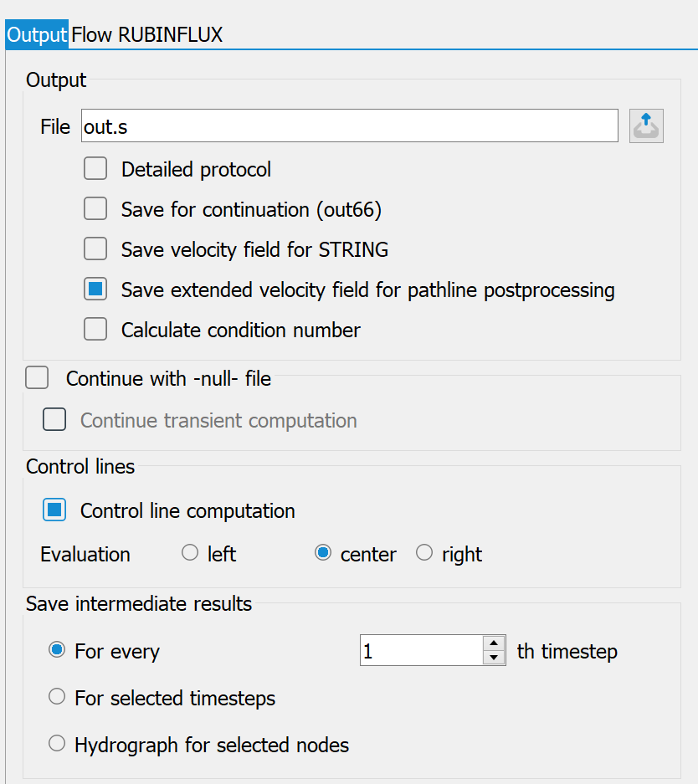Open the RUBINFLUX tab
This screenshot has width=698, height=784.
click(x=170, y=34)
